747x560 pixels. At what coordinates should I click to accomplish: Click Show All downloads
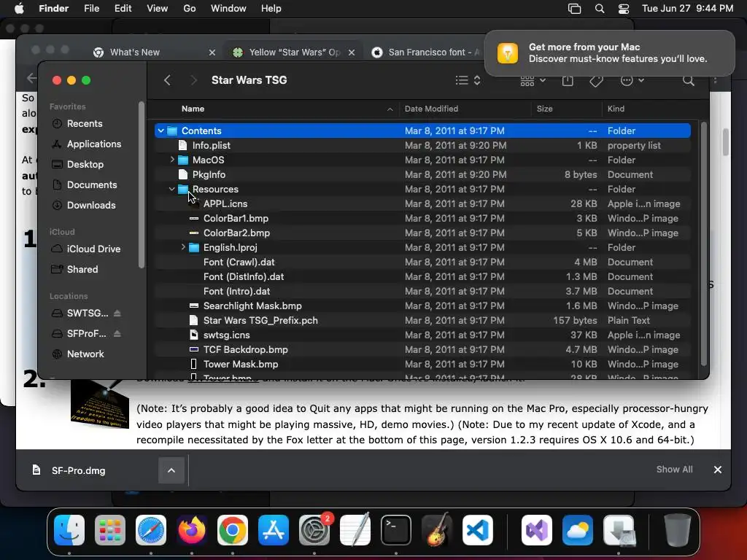coord(674,470)
